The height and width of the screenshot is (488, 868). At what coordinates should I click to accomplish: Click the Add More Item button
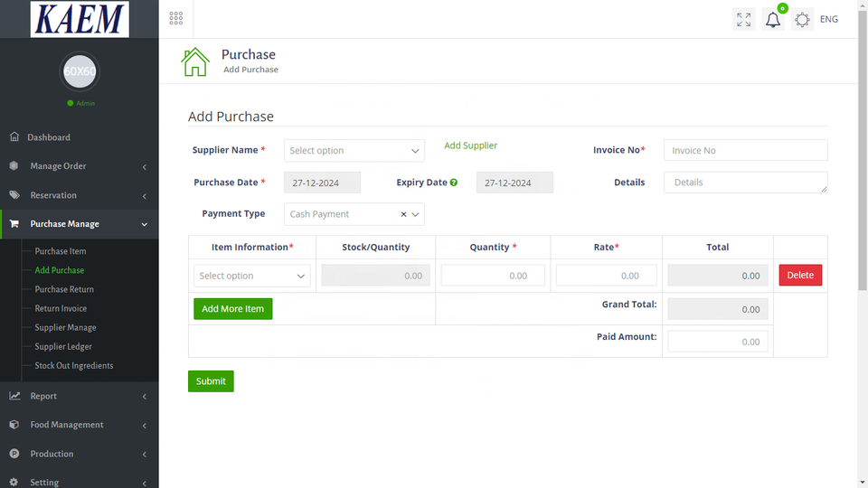[x=232, y=309]
